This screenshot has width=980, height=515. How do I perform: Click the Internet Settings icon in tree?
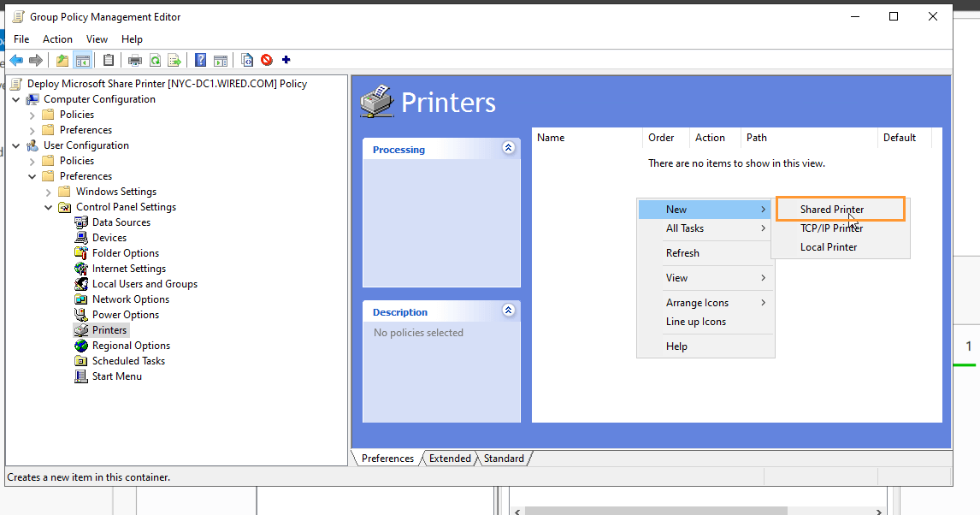pyautogui.click(x=81, y=269)
